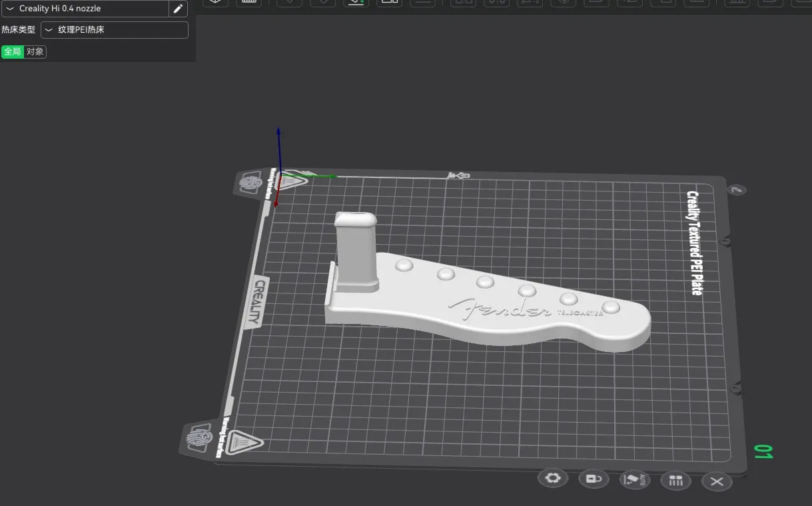Image resolution: width=812 pixels, height=506 pixels.
Task: Click the auto orient plate icon
Action: click(634, 479)
